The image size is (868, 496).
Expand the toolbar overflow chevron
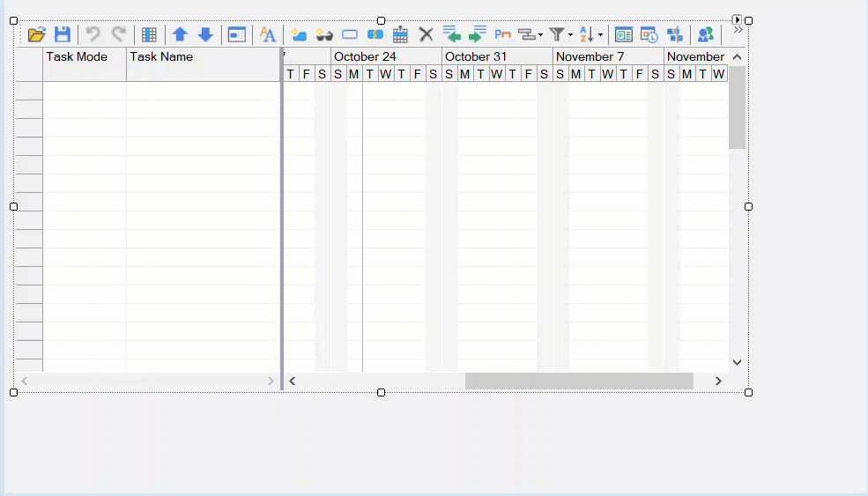(738, 30)
